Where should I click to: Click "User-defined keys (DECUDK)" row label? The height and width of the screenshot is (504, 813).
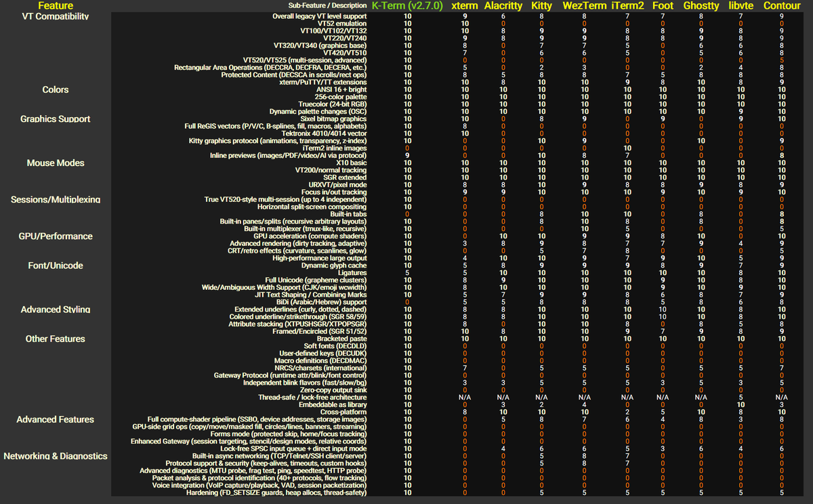point(324,353)
